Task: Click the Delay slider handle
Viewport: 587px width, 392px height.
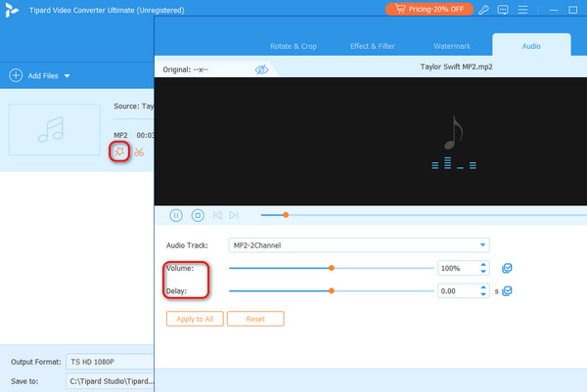Action: click(332, 290)
